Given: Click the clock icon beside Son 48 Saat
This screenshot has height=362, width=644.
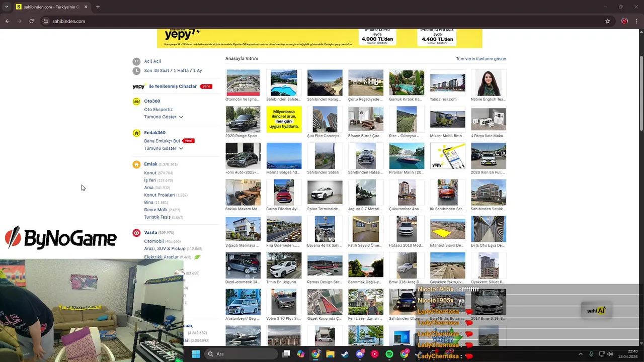Looking at the screenshot, I should [x=136, y=71].
